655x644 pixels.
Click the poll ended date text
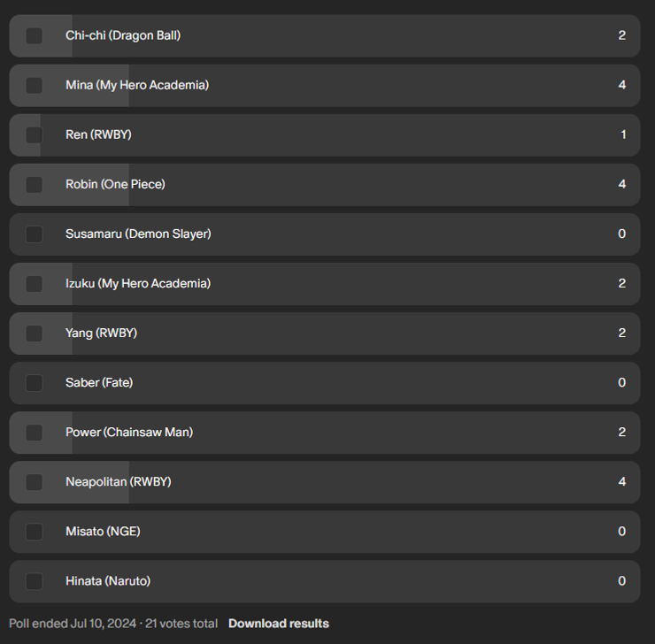pos(73,624)
